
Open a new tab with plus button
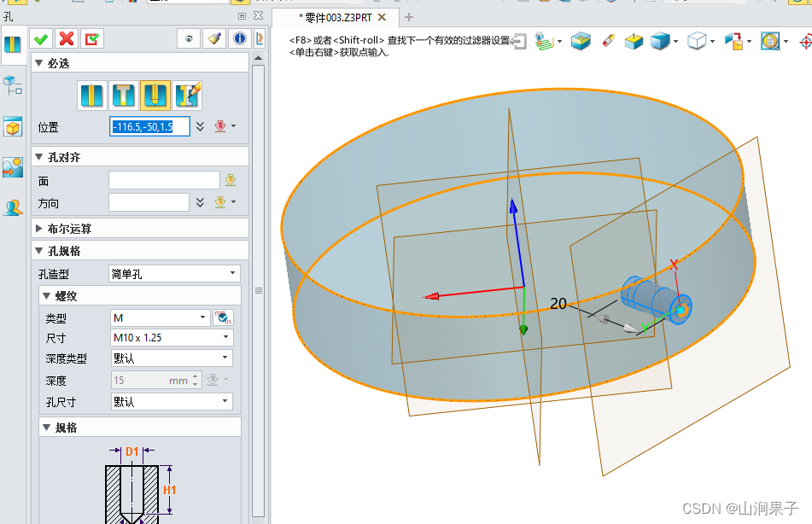tap(409, 17)
